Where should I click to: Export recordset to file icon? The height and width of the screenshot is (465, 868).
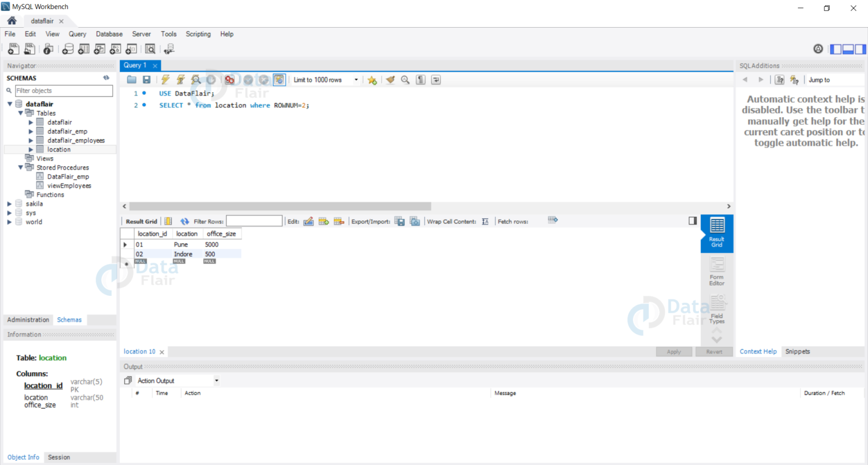pos(400,221)
